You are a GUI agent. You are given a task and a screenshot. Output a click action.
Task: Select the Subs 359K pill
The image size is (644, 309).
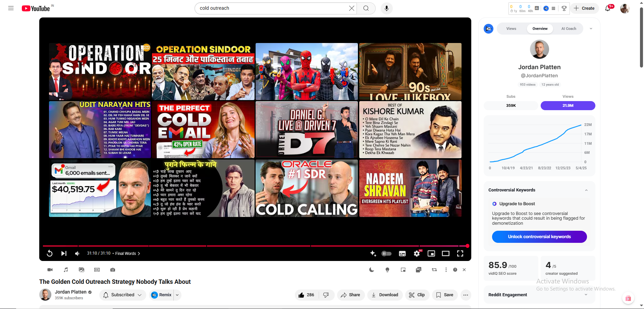[511, 105]
